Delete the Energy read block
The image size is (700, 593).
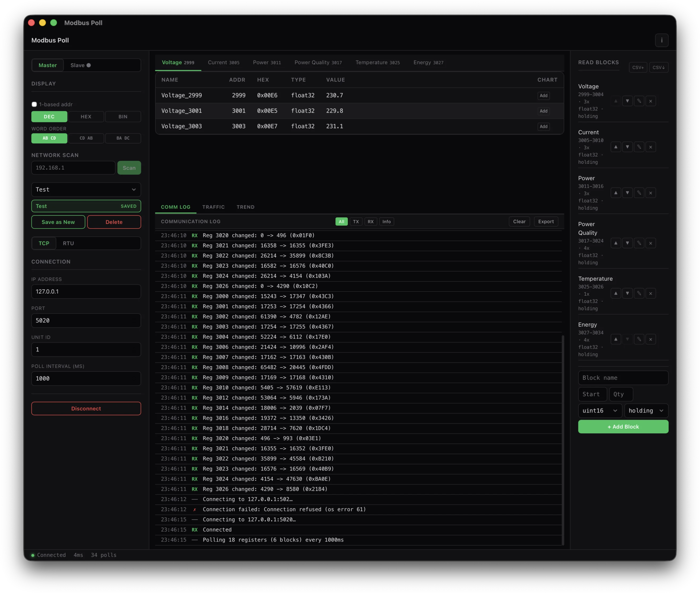650,339
